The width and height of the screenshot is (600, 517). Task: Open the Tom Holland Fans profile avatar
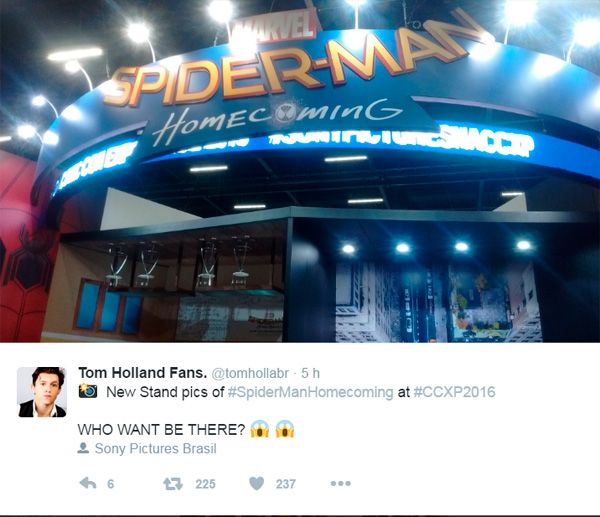[42, 392]
